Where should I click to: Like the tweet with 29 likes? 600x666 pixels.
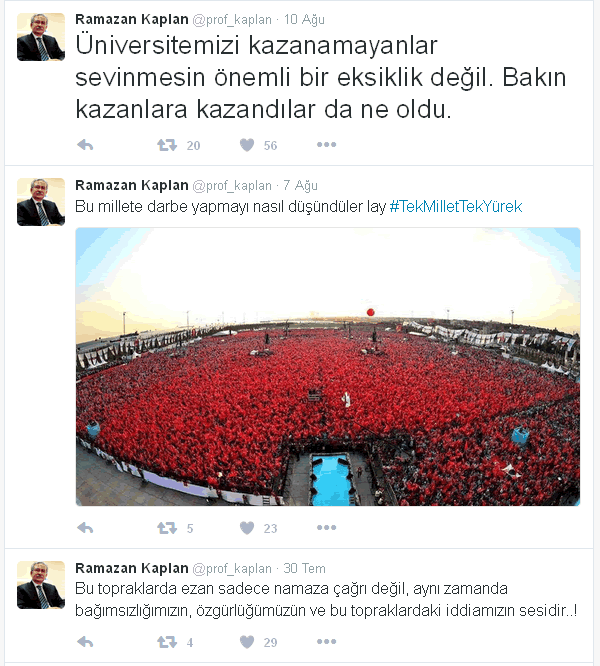click(x=247, y=642)
